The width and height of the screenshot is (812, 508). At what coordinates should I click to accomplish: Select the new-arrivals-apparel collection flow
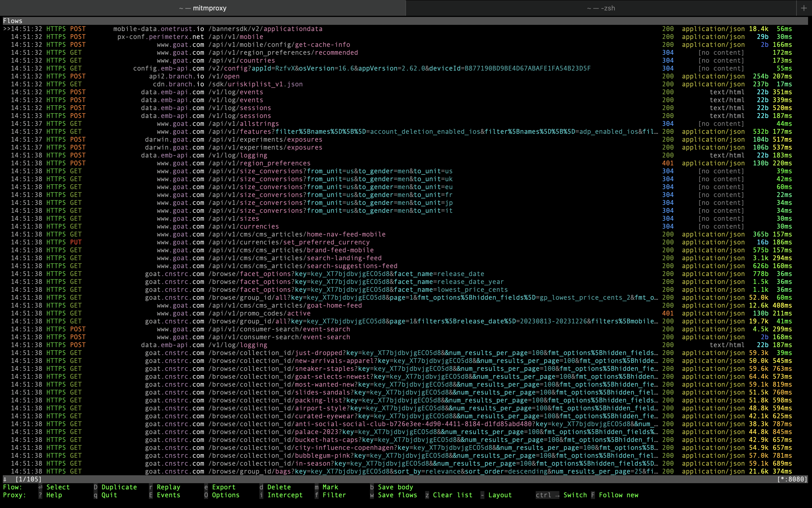(405, 360)
